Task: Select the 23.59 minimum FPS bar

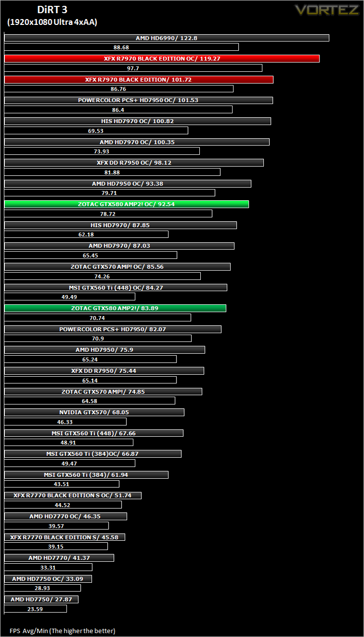Action: coord(36,609)
